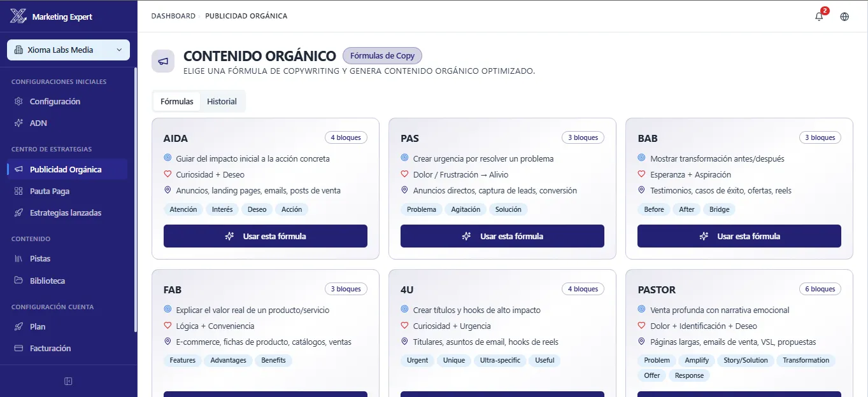Open Pauta Paga via its grid icon
This screenshot has width=868, height=397.
20,191
